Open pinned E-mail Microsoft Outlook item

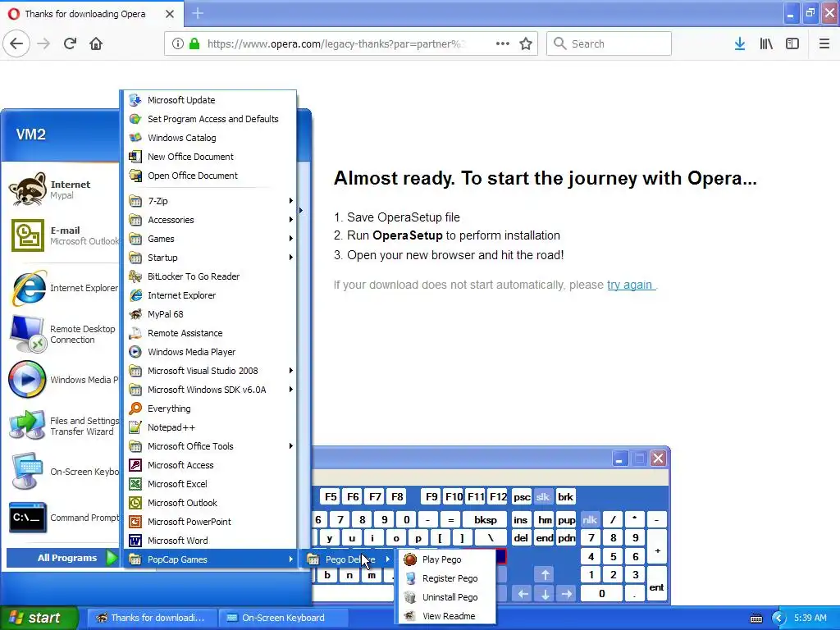62,235
